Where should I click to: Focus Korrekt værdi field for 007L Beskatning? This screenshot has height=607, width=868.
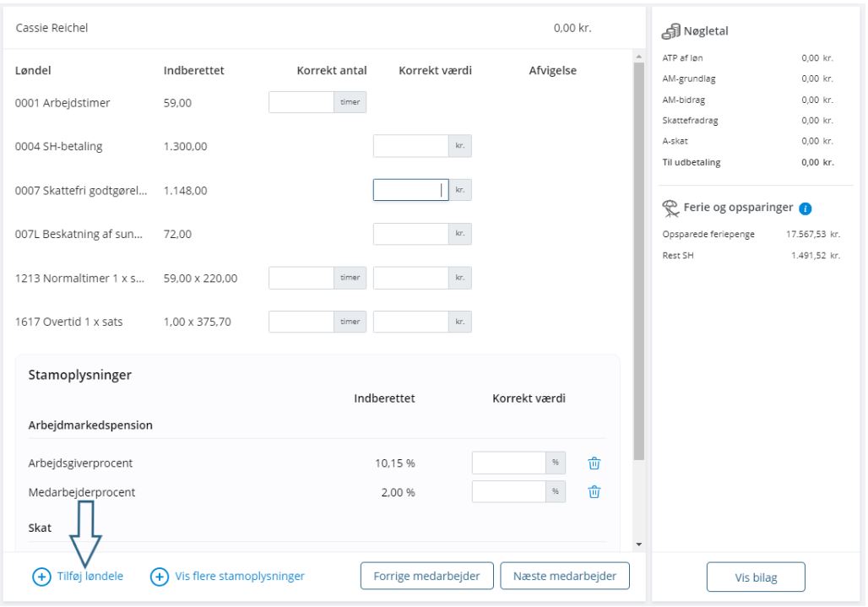coord(410,234)
